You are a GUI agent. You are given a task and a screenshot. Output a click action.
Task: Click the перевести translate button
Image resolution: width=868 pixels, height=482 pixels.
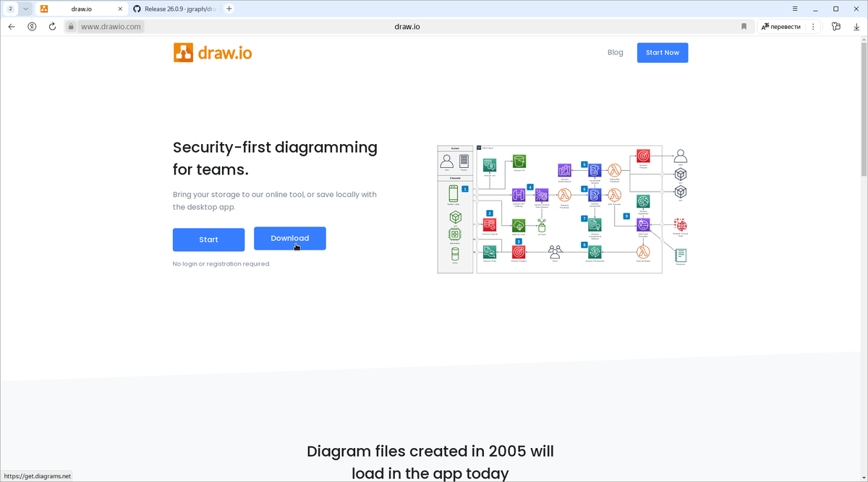pos(781,27)
